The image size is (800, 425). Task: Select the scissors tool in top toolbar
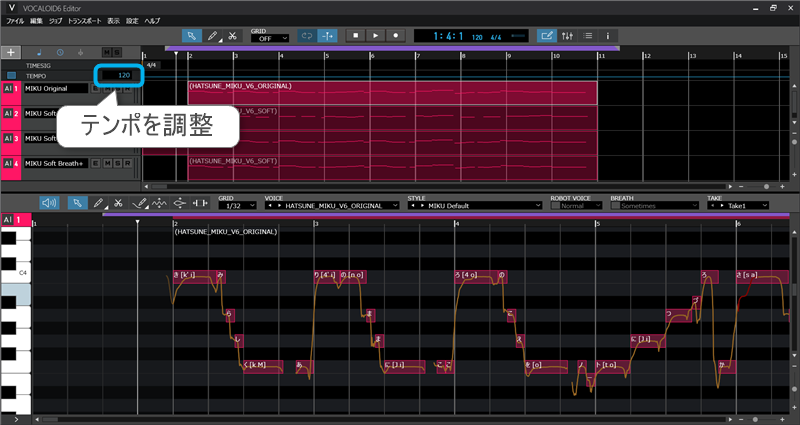pos(232,36)
